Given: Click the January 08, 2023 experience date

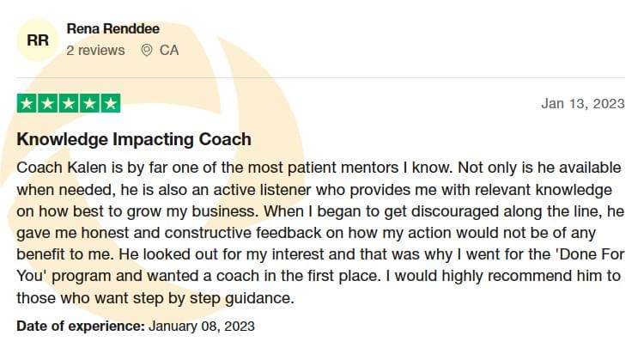Looking at the screenshot, I should pyautogui.click(x=201, y=326).
